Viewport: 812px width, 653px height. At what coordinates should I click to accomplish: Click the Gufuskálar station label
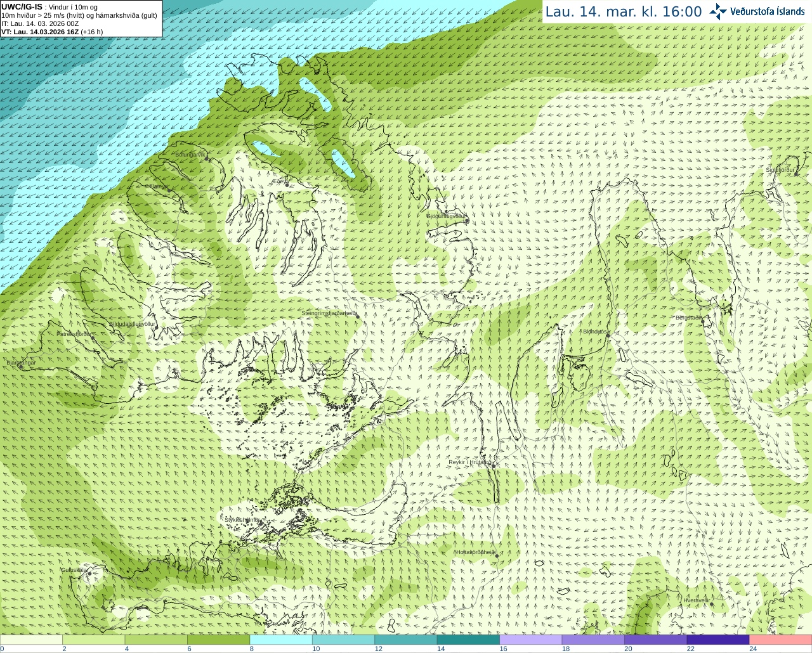[74, 570]
